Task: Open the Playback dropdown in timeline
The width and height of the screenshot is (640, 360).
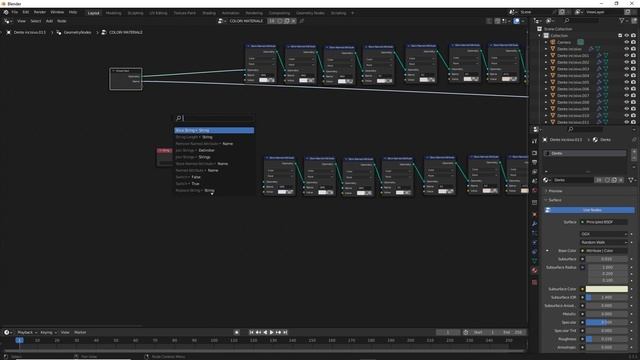Action: pos(27,332)
